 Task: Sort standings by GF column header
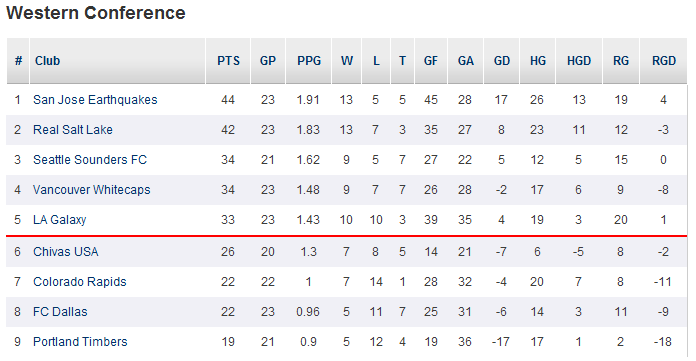(431, 61)
